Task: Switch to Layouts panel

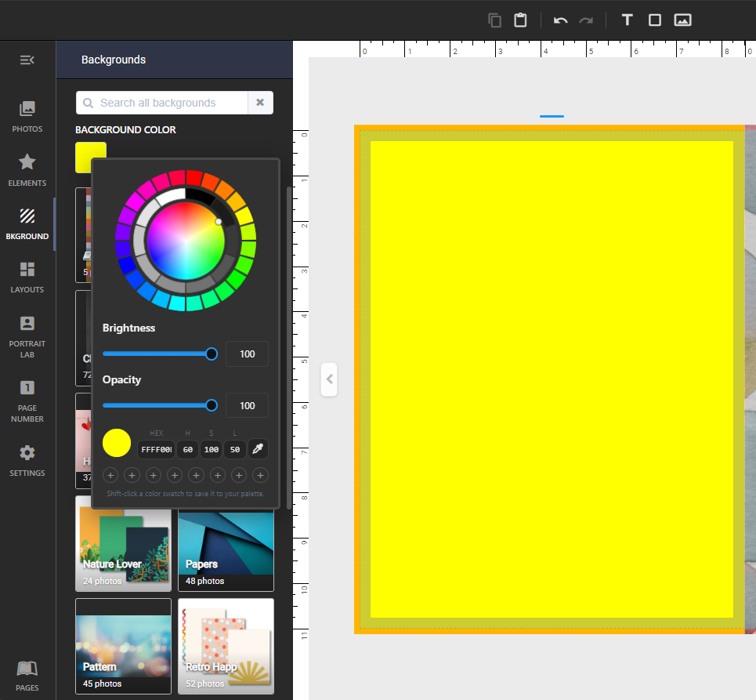Action: (27, 277)
